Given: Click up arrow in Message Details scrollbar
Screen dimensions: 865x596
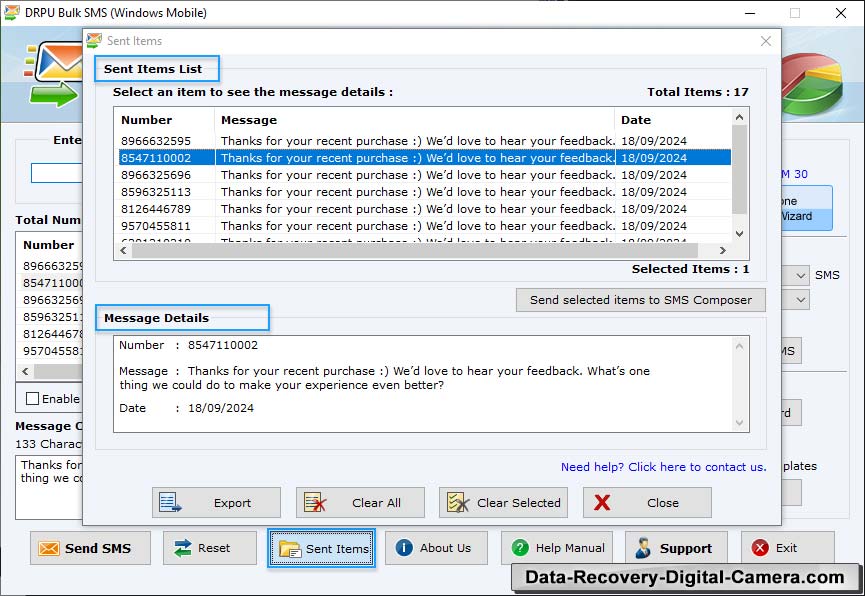Looking at the screenshot, I should 740,346.
